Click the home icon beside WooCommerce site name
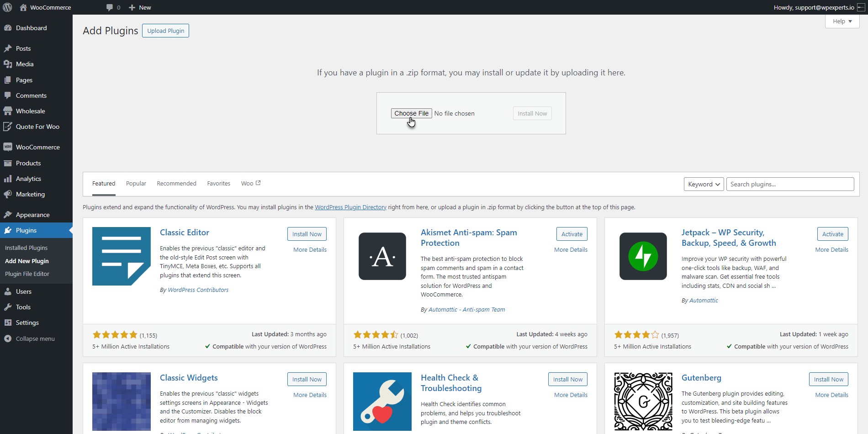The height and width of the screenshot is (434, 868). pyautogui.click(x=23, y=7)
